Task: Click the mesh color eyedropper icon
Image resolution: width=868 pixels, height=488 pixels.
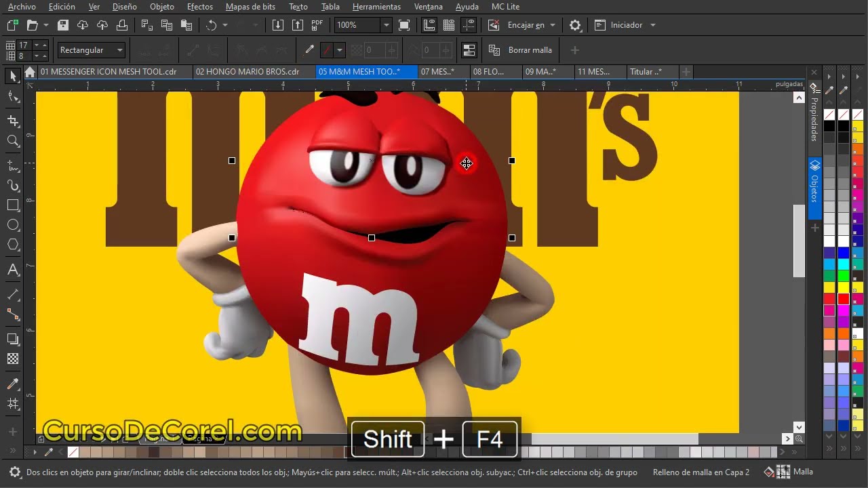Action: (309, 50)
